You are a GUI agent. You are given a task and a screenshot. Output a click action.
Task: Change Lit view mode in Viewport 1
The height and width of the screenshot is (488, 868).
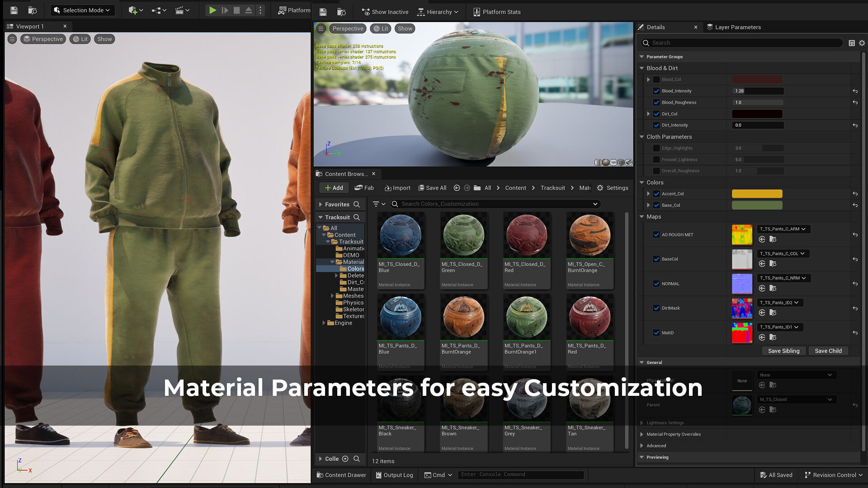80,39
